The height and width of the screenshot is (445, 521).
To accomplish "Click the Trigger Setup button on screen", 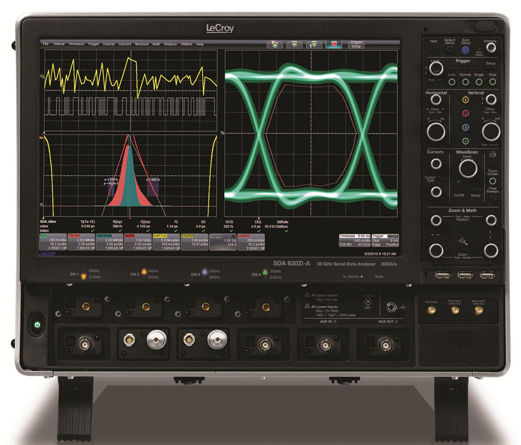I will coord(356,44).
